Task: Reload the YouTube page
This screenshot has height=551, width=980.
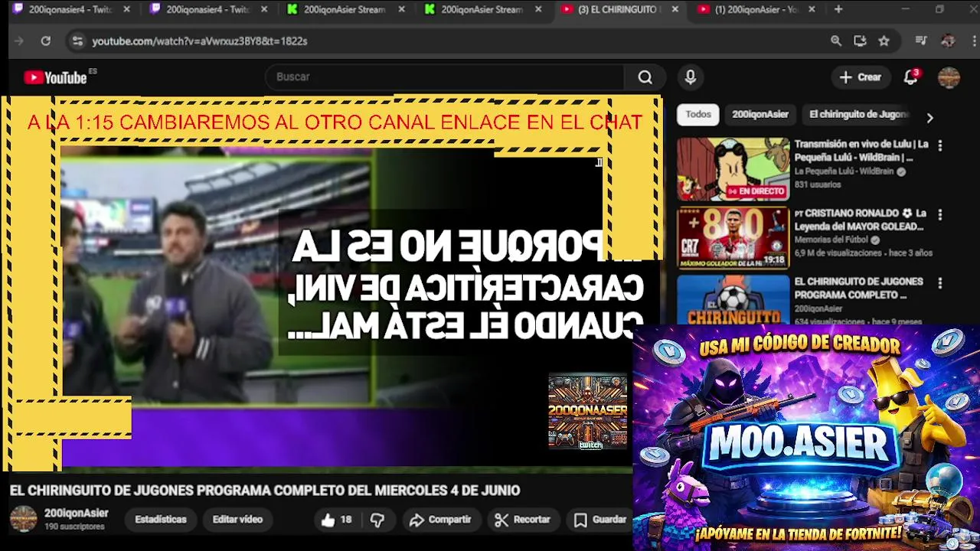Action: click(x=46, y=41)
